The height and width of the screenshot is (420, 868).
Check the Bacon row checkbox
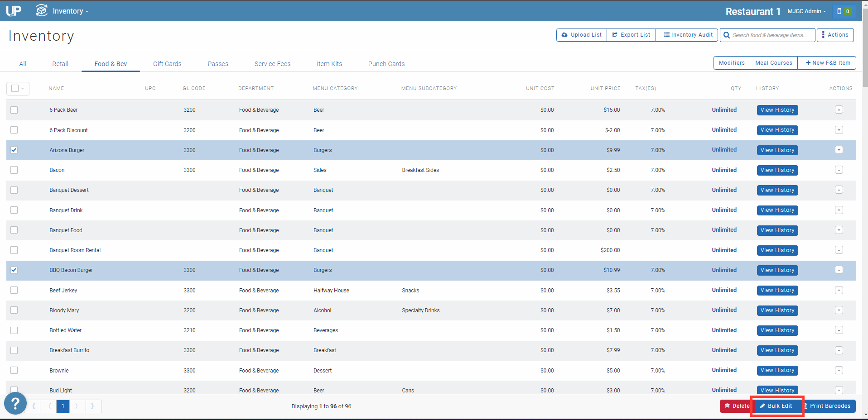(x=14, y=170)
